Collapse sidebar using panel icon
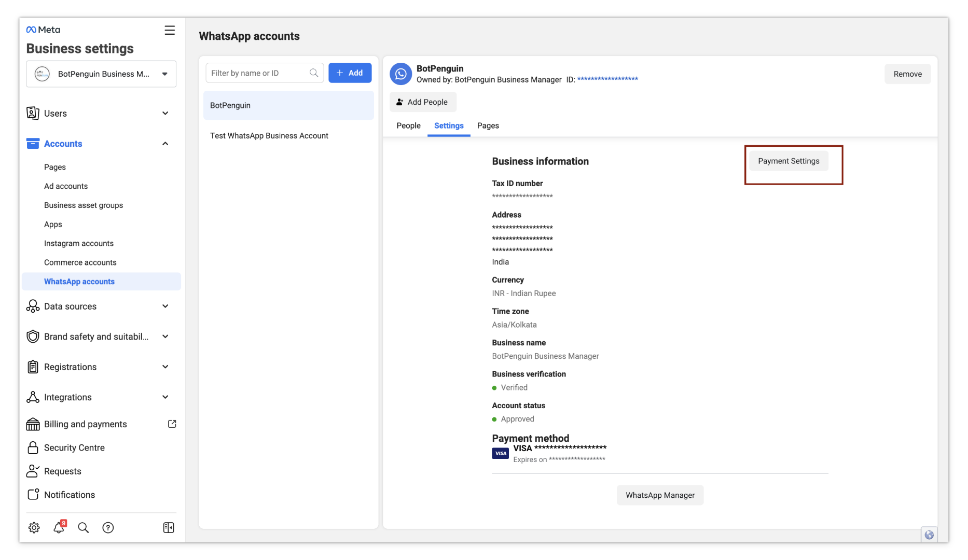This screenshot has width=968, height=560. (169, 527)
